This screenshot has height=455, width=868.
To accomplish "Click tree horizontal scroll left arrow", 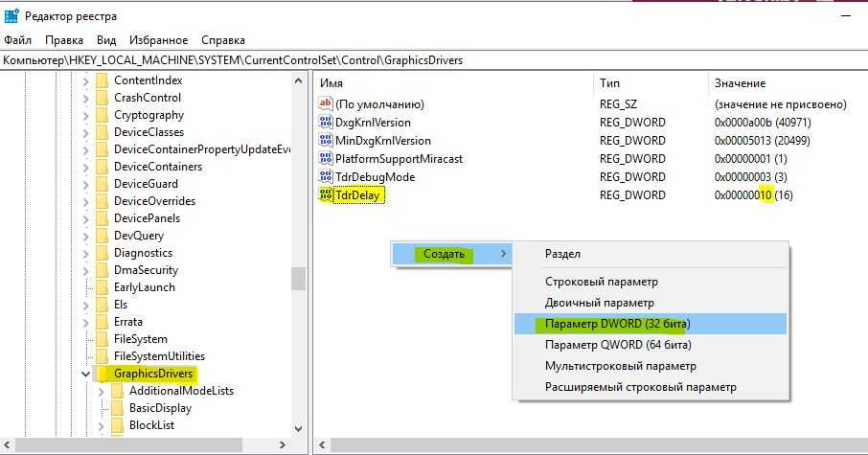I will (x=8, y=444).
